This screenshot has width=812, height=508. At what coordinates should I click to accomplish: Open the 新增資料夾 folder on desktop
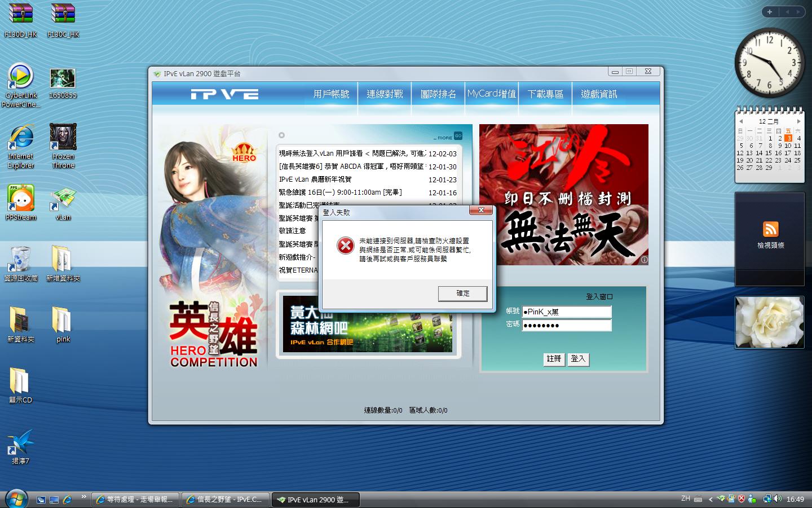(x=63, y=264)
